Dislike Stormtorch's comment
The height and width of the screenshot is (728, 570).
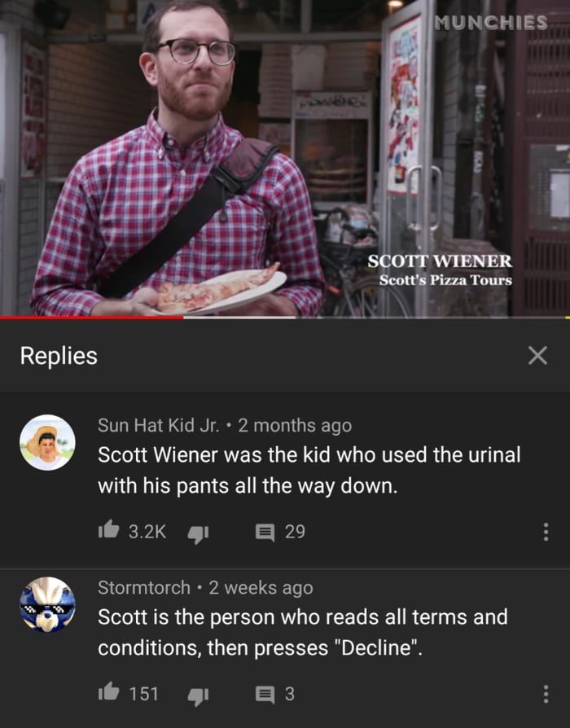point(198,695)
